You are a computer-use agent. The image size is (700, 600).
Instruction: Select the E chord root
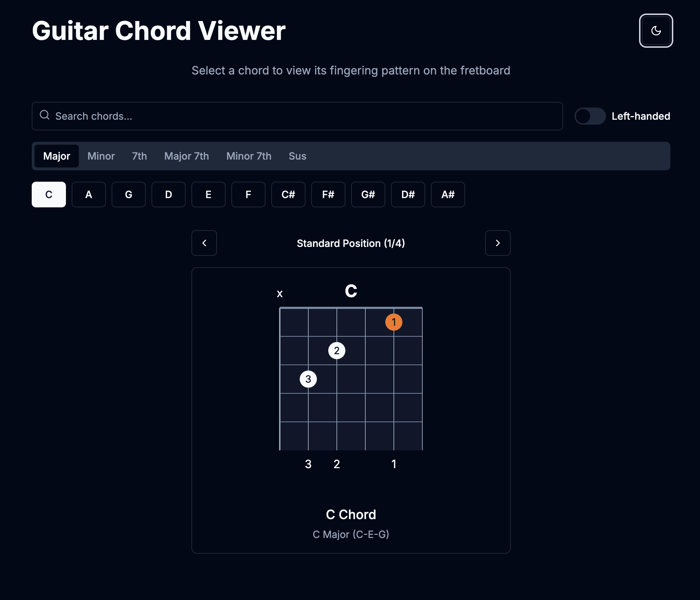pos(208,195)
